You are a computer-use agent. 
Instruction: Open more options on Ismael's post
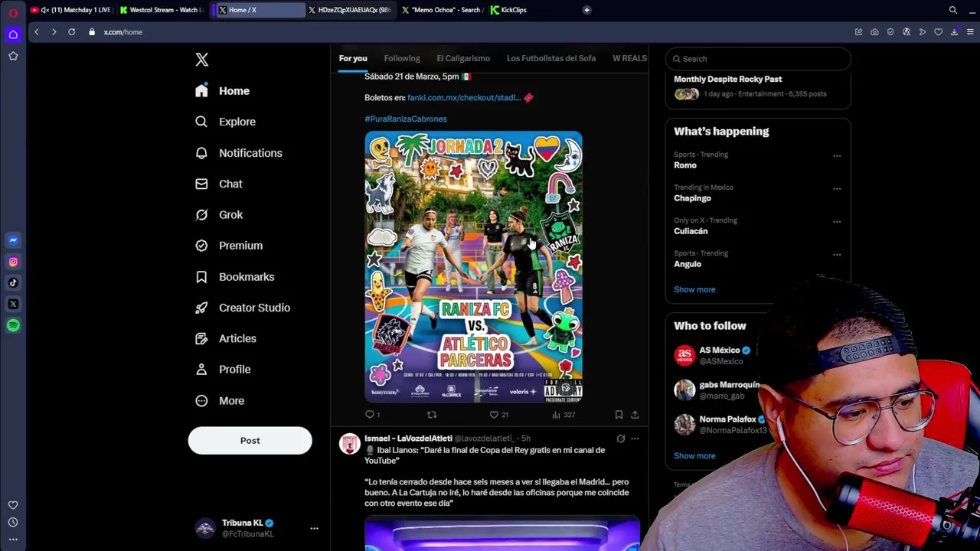tap(635, 439)
